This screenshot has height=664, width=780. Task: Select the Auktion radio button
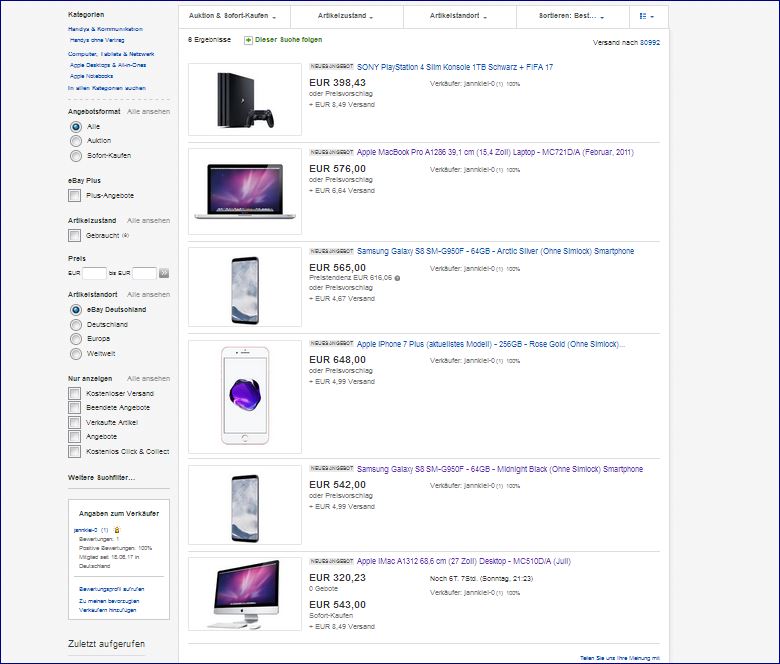tap(76, 141)
